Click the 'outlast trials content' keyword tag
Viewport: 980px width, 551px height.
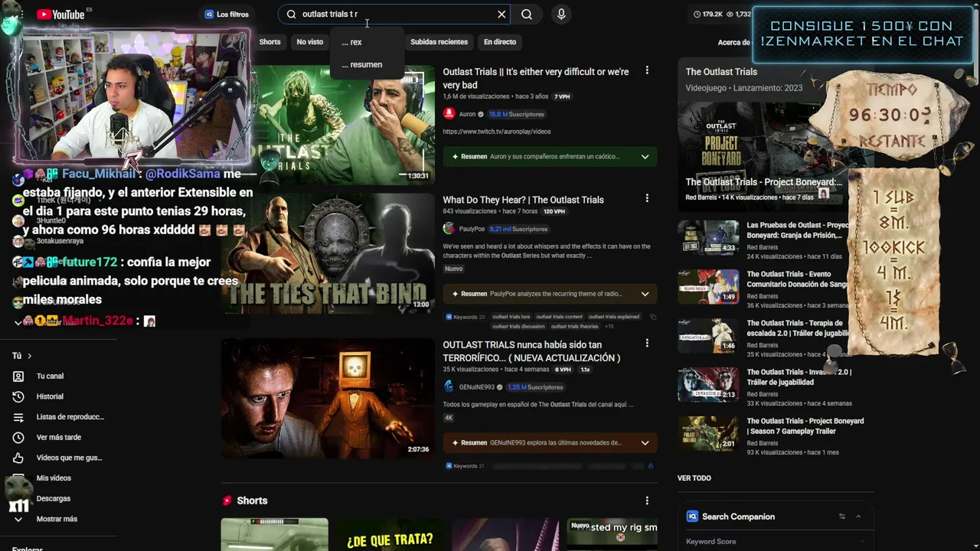(x=559, y=317)
